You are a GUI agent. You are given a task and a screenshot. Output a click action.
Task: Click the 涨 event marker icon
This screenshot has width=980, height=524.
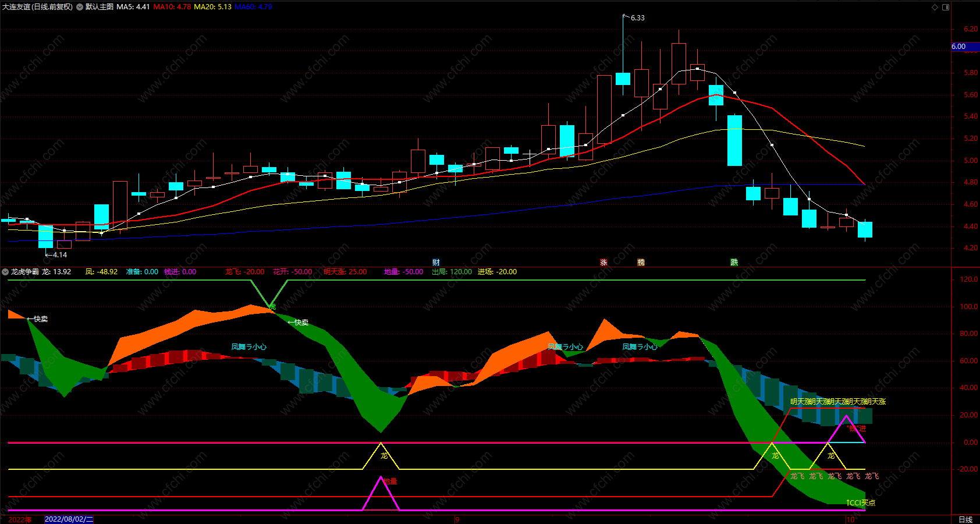tap(603, 263)
